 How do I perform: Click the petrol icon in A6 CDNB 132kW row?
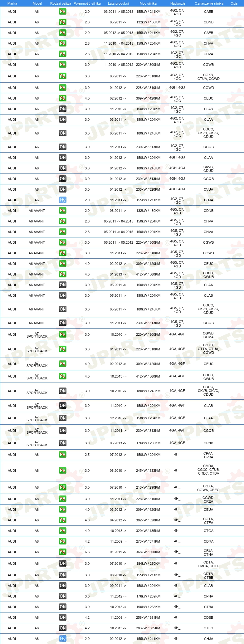click(63, 22)
